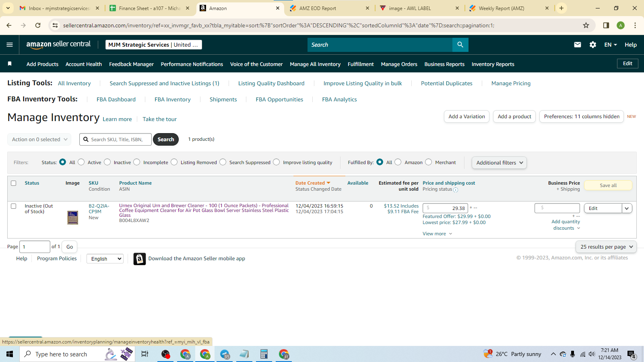
Task: Open Add Products in the nav bar
Action: click(42, 64)
